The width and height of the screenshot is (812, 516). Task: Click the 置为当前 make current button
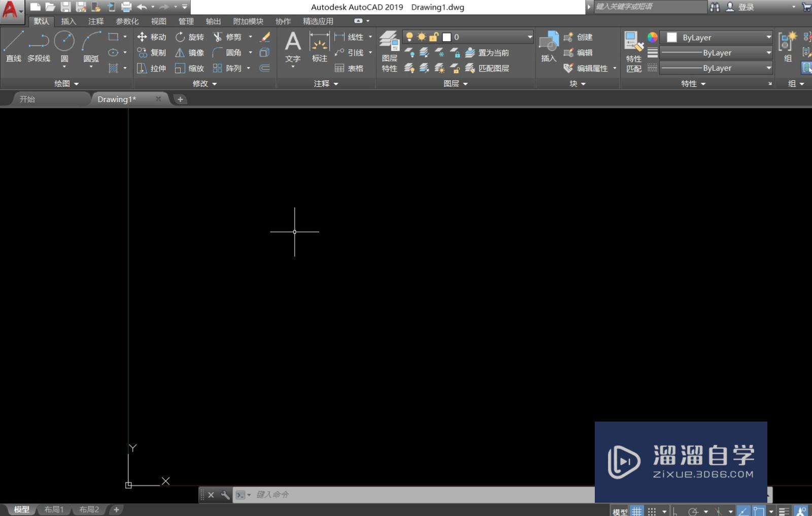coord(487,52)
